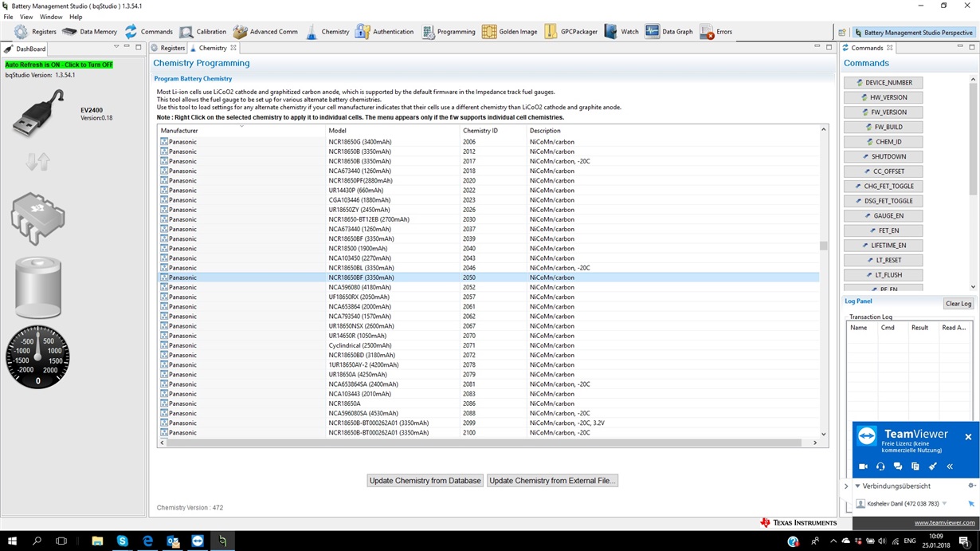Open Windows Start menu
This screenshot has width=980, height=551.
tap(12, 541)
